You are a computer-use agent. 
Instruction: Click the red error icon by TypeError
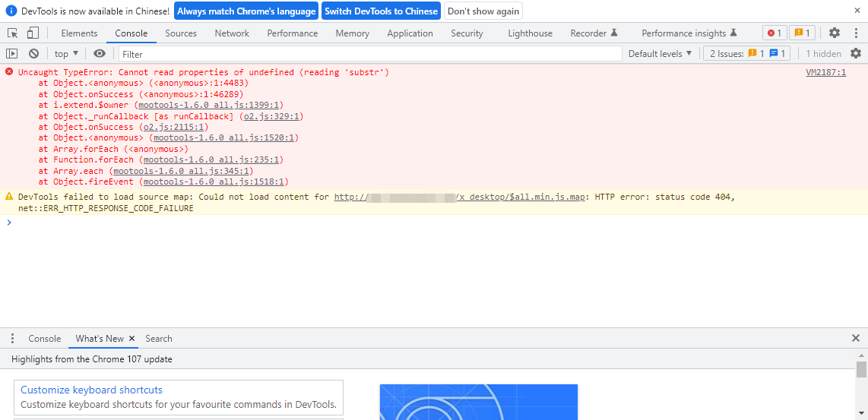click(9, 72)
